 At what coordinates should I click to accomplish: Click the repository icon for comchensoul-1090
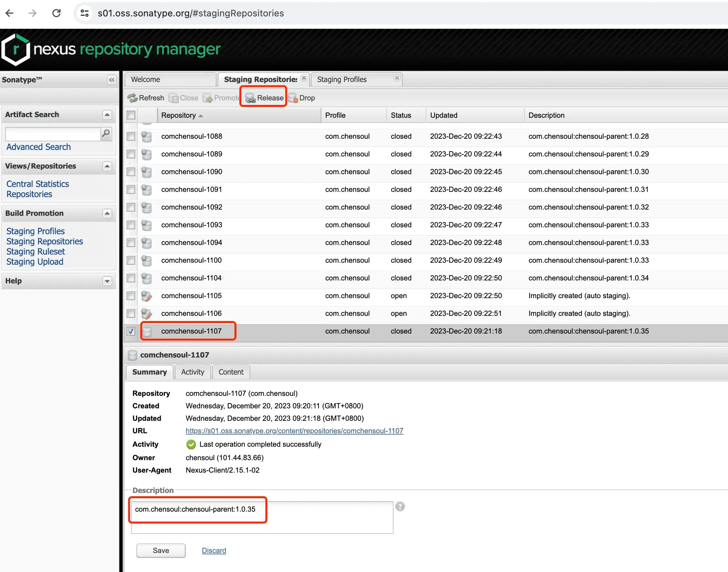coord(146,172)
